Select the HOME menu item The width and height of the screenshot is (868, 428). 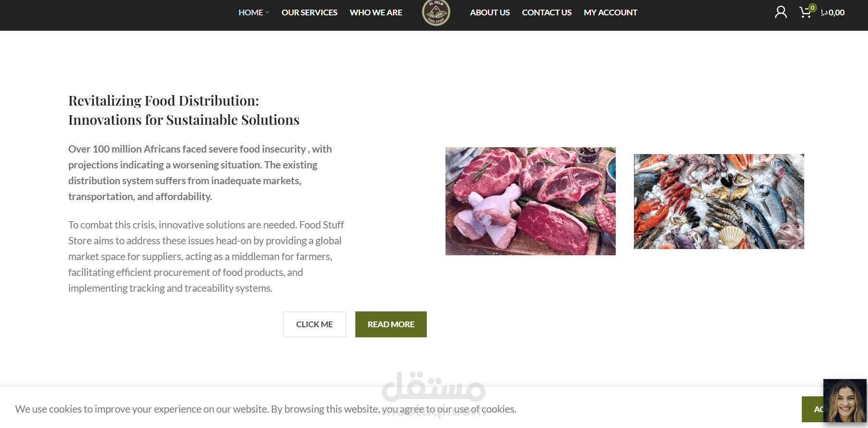tap(251, 12)
